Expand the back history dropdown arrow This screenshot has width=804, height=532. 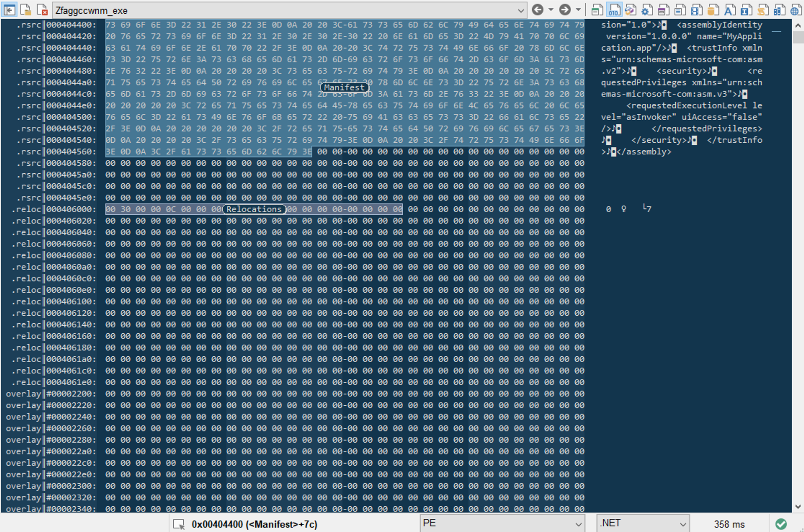[551, 10]
